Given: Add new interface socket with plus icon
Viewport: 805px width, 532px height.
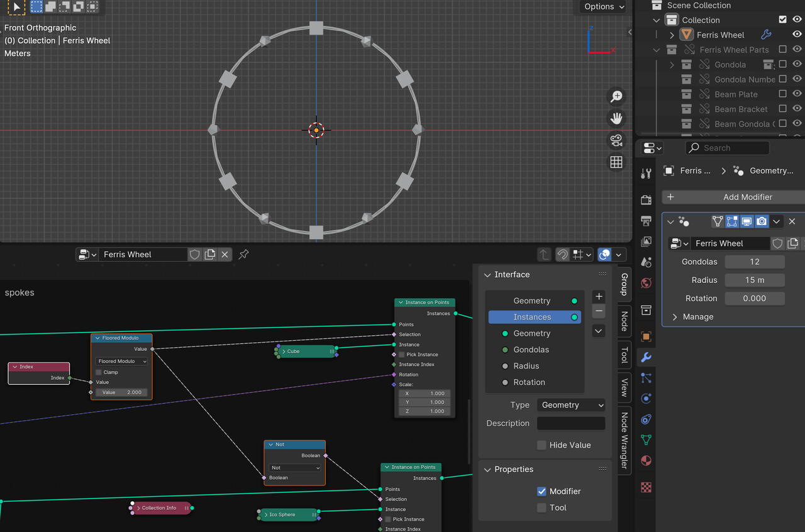Looking at the screenshot, I should pos(599,296).
